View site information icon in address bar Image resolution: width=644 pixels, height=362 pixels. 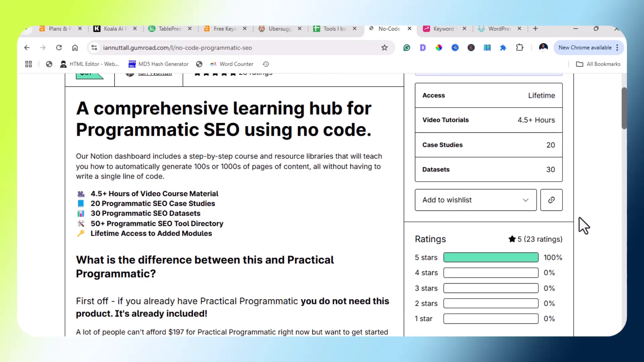pos(94,48)
